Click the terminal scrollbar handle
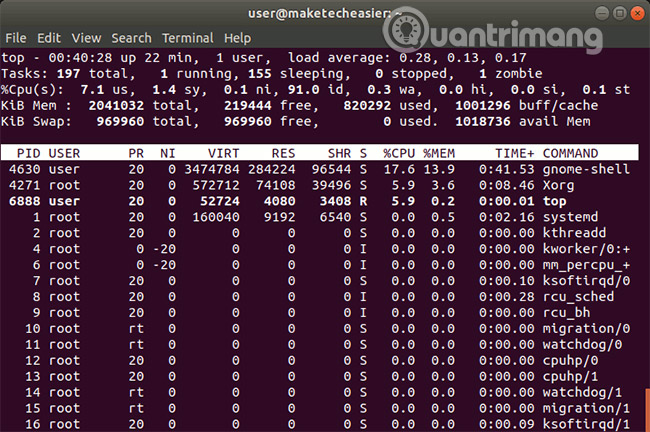This screenshot has width=650, height=432. pos(648,410)
